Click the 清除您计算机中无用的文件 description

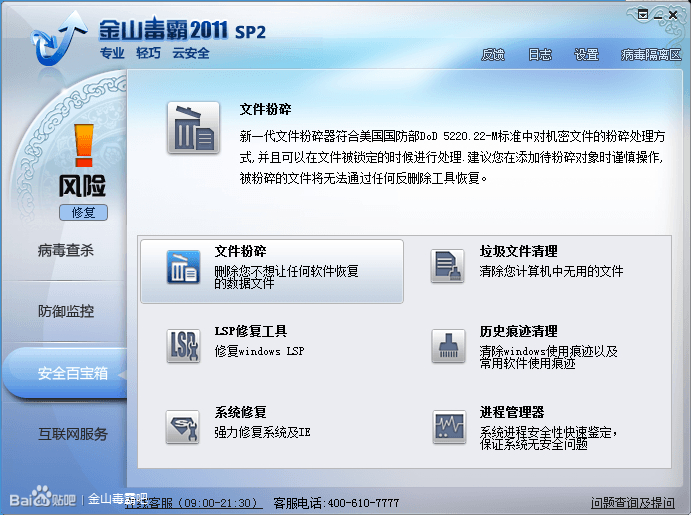point(551,271)
